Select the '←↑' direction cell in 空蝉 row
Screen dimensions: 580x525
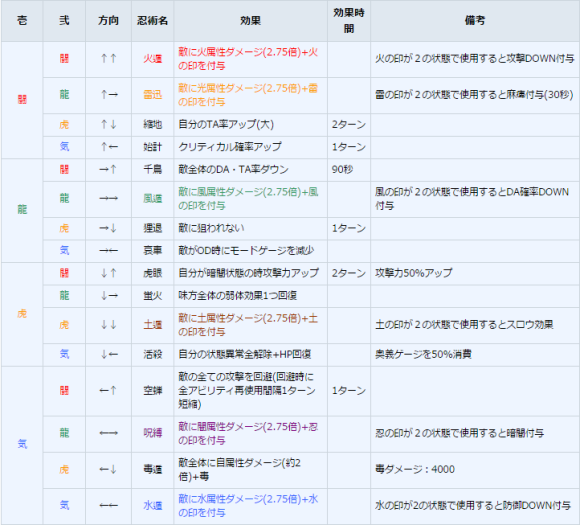point(108,391)
